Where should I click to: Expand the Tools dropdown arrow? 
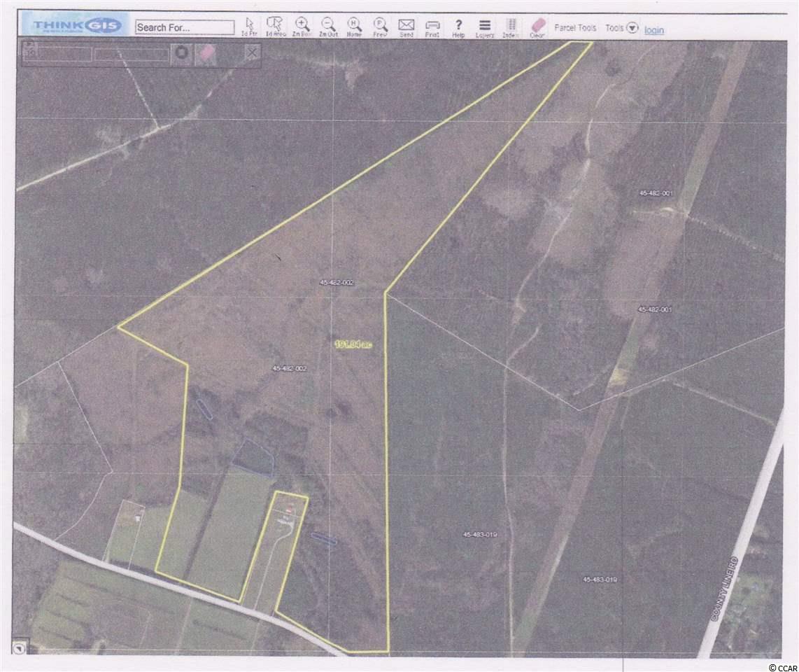pyautogui.click(x=632, y=28)
